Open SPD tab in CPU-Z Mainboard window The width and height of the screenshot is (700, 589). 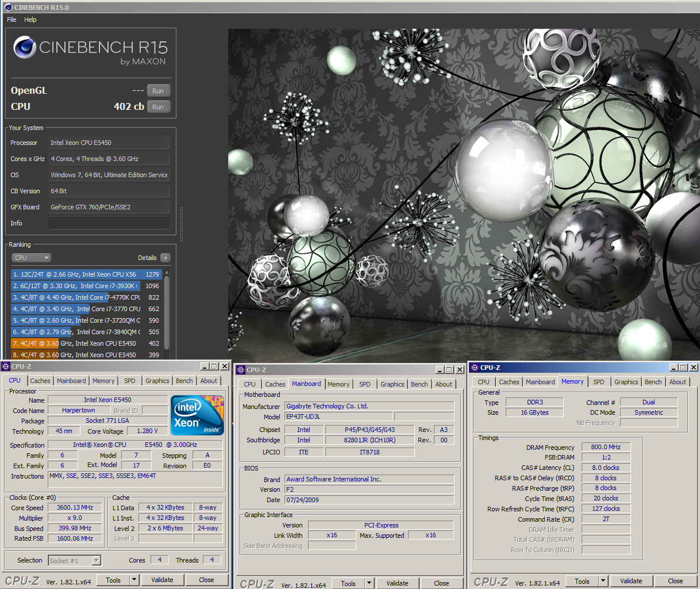tap(365, 384)
